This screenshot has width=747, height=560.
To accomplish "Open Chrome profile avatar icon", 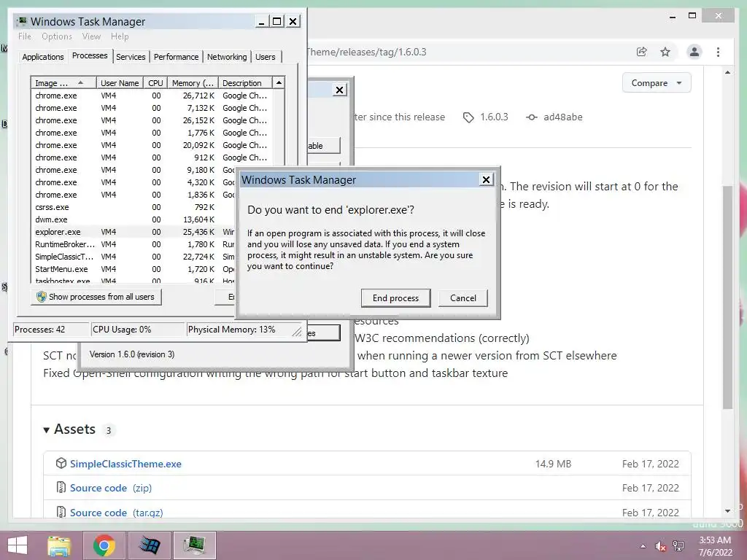I will click(694, 52).
